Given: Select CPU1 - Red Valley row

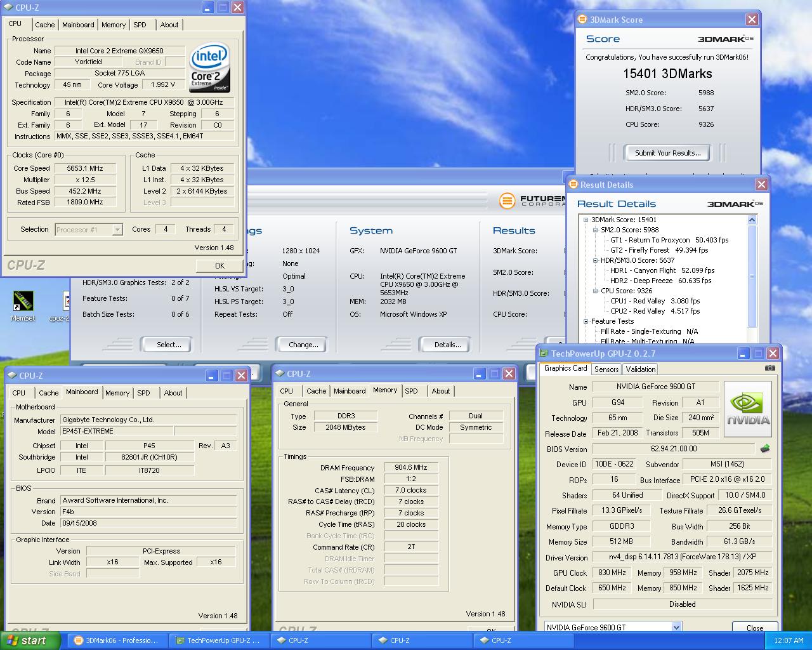Looking at the screenshot, I should pos(655,301).
